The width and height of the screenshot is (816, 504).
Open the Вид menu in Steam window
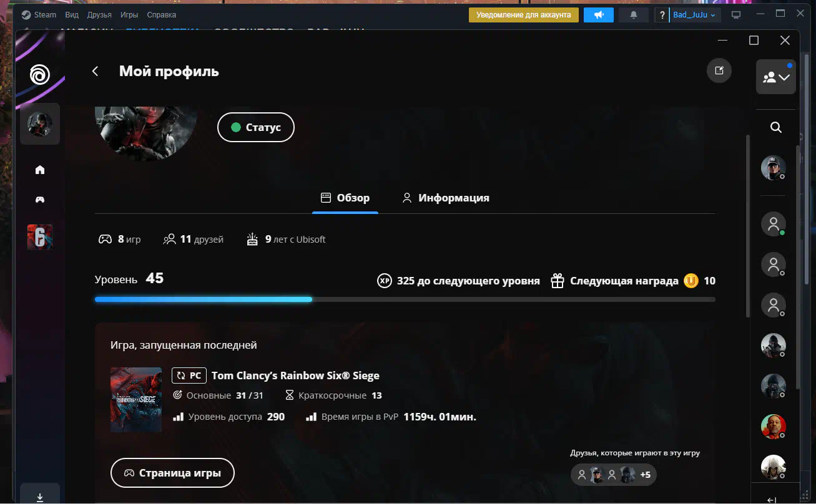(x=72, y=14)
